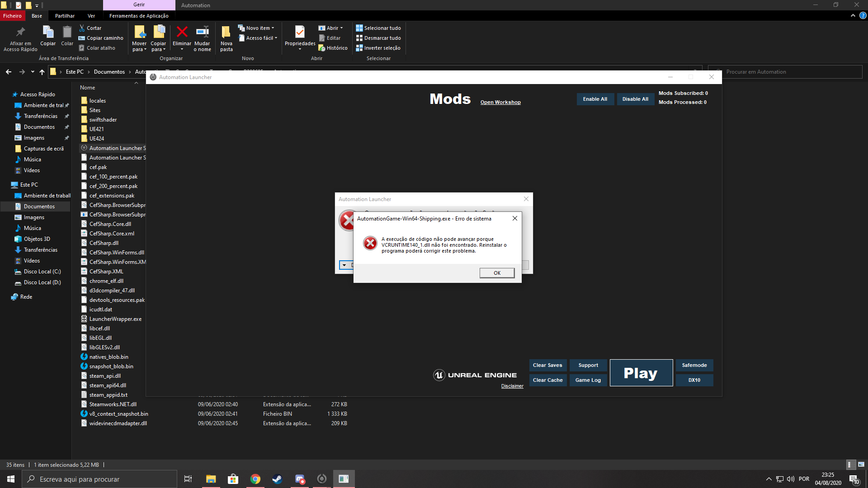Click the Disclaimer link
Screen dimensions: 868x488
click(512, 386)
